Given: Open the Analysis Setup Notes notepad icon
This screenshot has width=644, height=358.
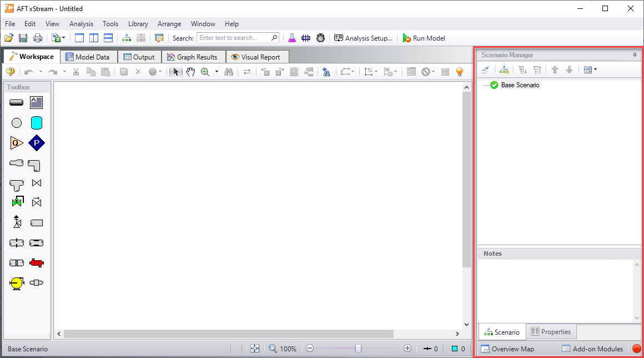Looking at the screenshot, I should click(159, 38).
